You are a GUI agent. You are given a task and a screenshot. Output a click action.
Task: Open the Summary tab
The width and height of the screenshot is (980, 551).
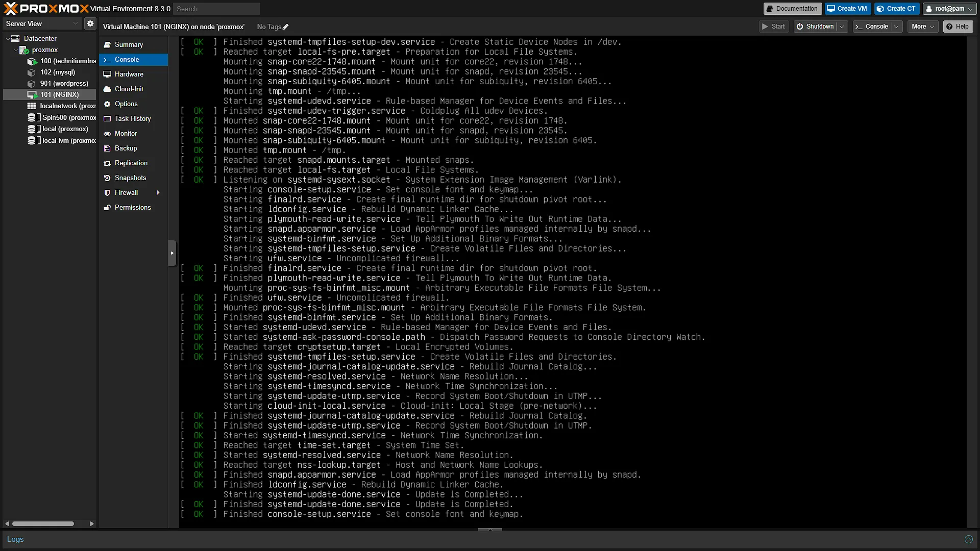point(133,45)
